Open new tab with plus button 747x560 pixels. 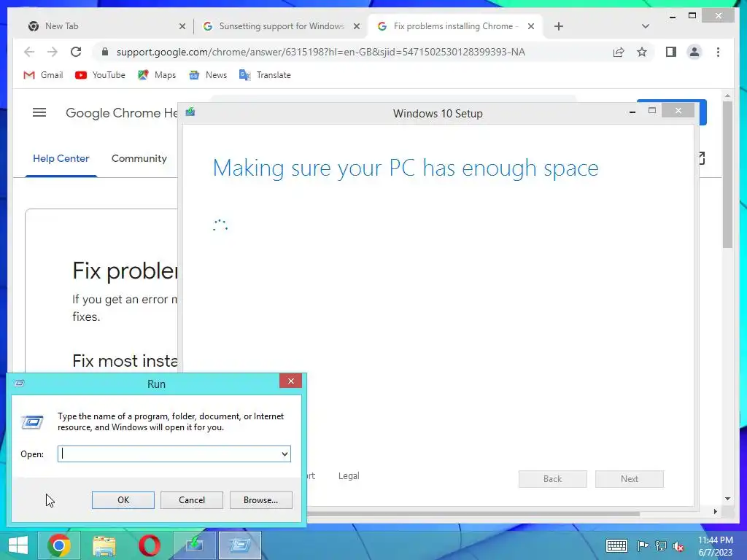click(x=559, y=26)
